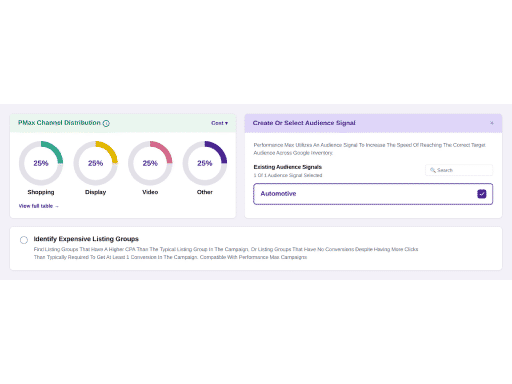
Task: Click the info icon beside PMax Channel Distribution
Action: click(106, 123)
